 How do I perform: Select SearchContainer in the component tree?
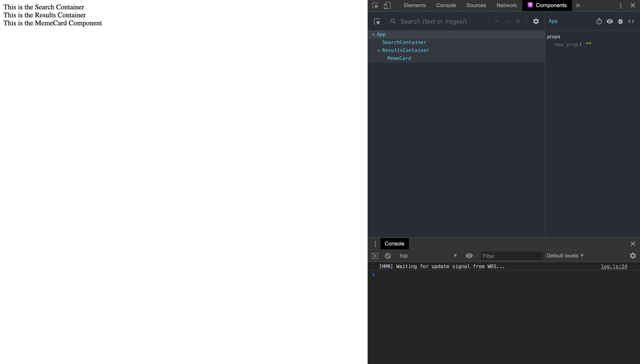click(x=404, y=42)
